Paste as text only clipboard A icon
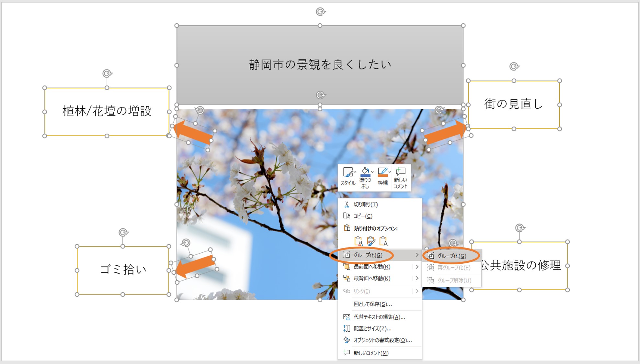This screenshot has width=640, height=364. pos(383,241)
